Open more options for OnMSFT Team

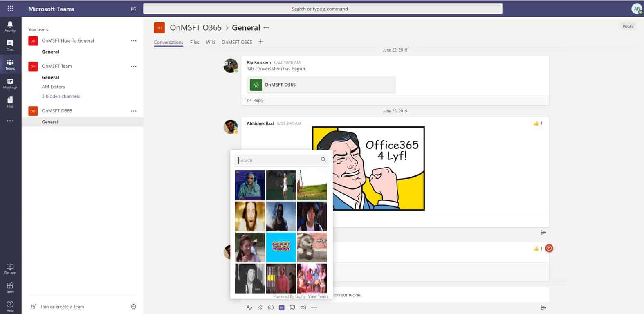(133, 66)
